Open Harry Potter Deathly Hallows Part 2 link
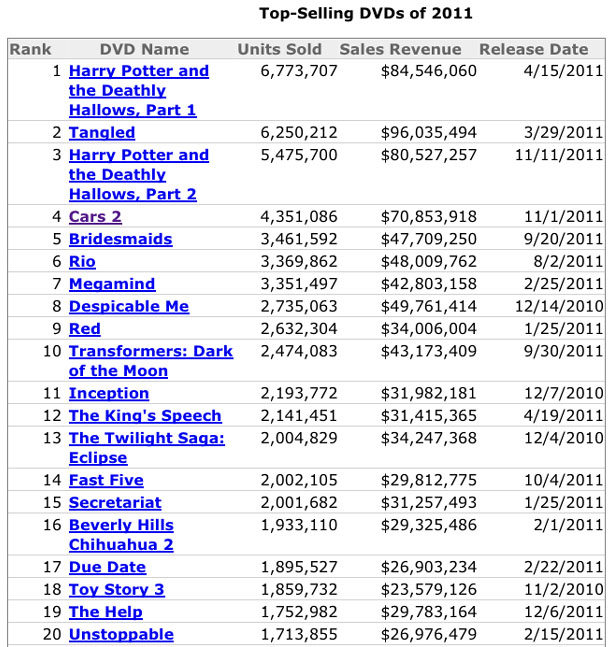This screenshot has height=647, width=616. tap(139, 175)
